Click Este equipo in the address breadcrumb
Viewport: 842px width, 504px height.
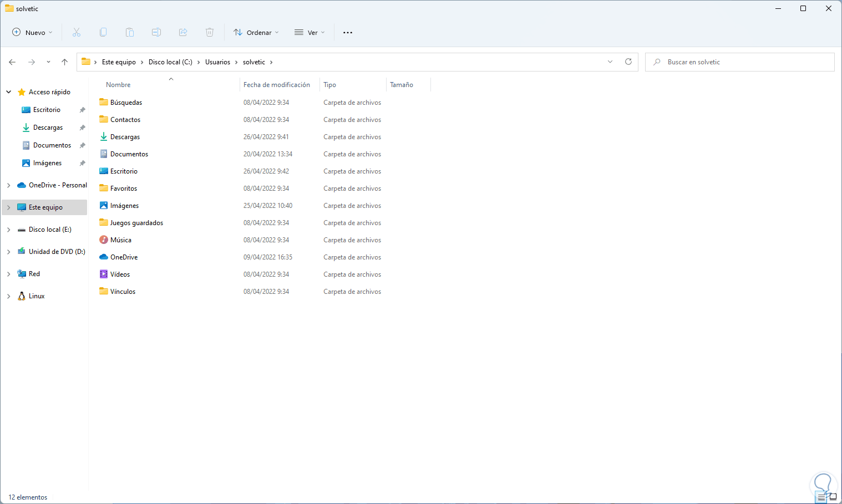pyautogui.click(x=119, y=62)
